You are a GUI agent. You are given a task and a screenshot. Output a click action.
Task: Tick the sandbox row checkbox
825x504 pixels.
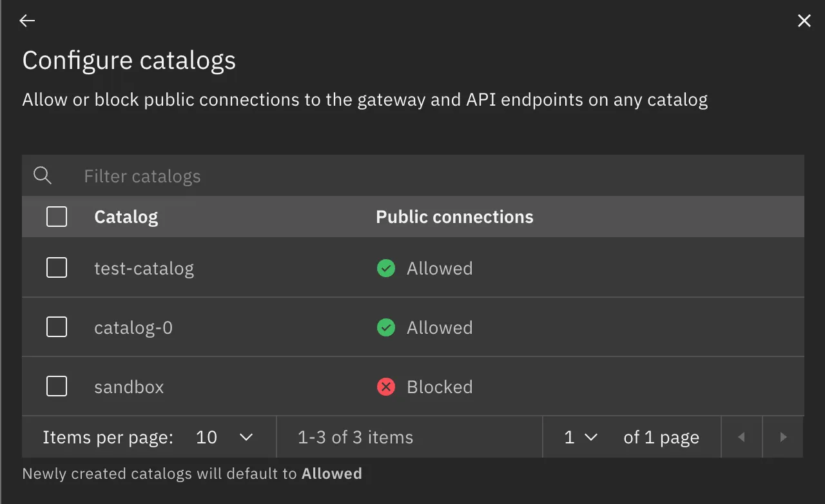57,387
